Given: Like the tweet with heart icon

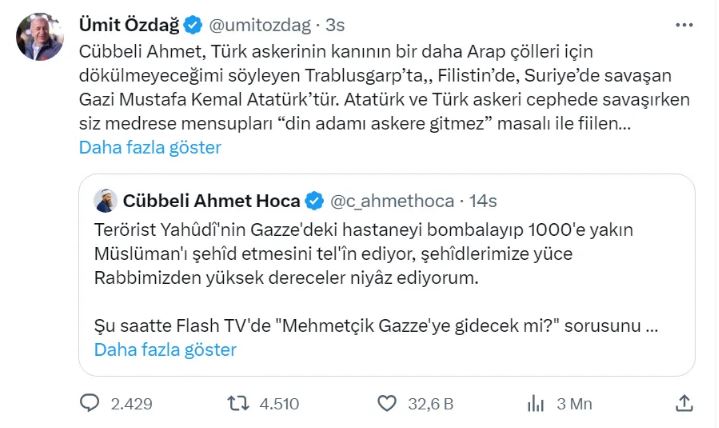Looking at the screenshot, I should 387,403.
